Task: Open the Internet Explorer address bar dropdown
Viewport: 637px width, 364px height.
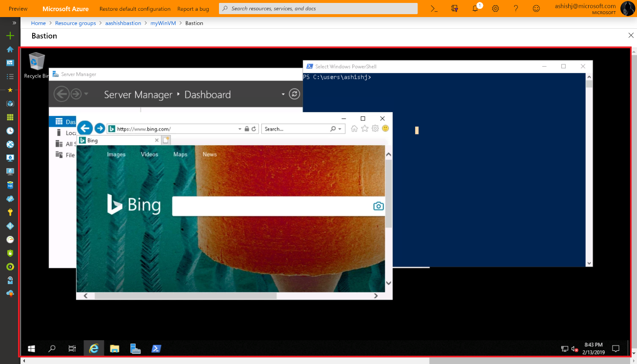Action: click(x=239, y=129)
